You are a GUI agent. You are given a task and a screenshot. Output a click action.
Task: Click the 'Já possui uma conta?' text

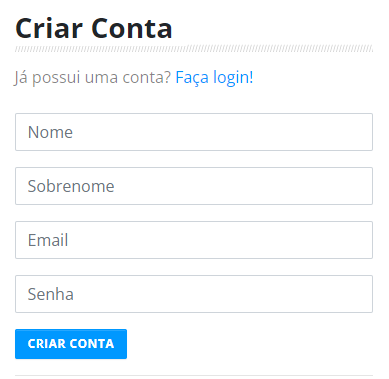92,77
